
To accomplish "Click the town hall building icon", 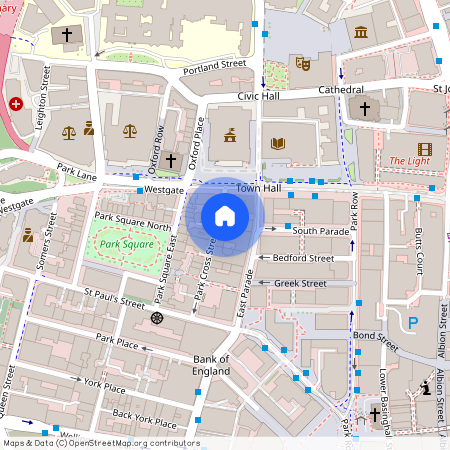I will pos(230,135).
